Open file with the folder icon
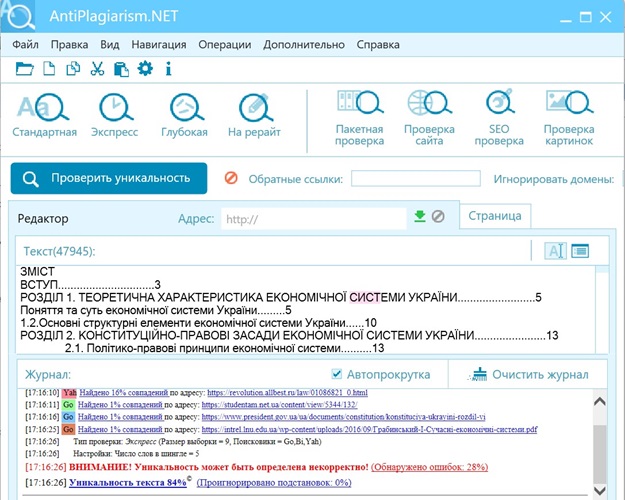Screen dimensions: 625x500 pyautogui.click(x=24, y=69)
